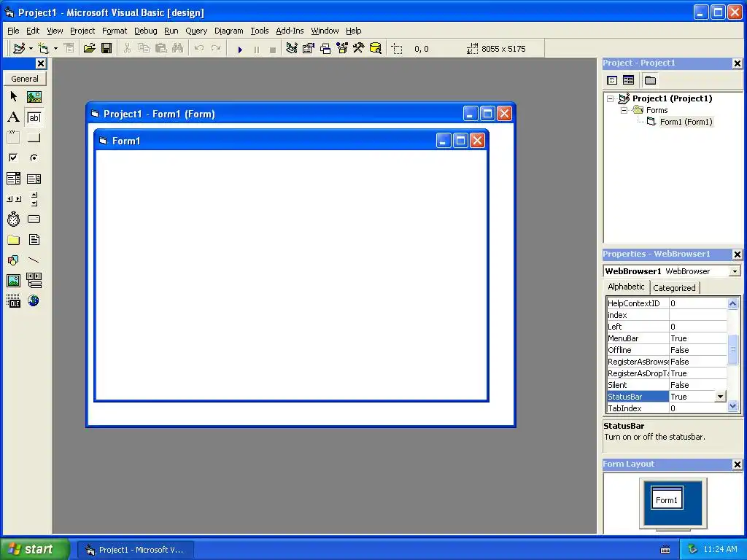
Task: Select Form1 (Form1) in project tree
Action: [x=686, y=122]
